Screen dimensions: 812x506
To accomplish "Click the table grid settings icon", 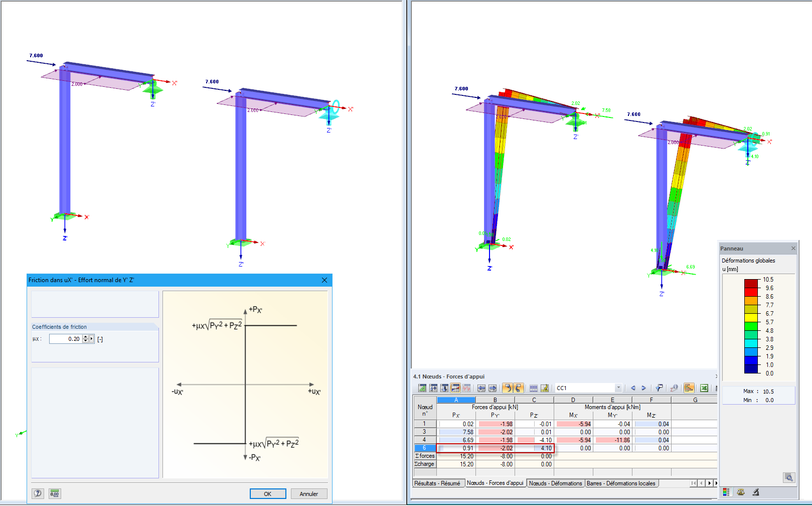I will tap(534, 388).
